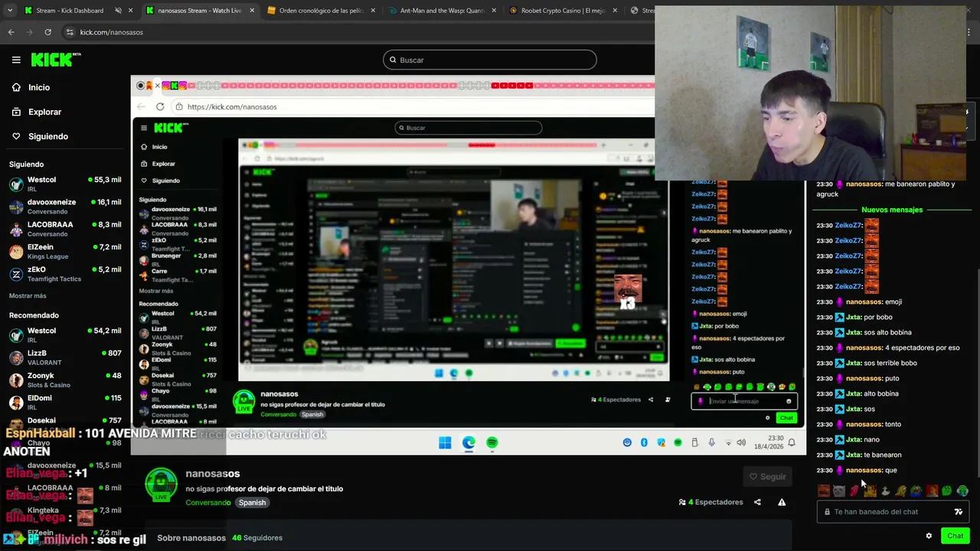Open Explorar in the sidebar
This screenshot has width=980, height=551.
[x=44, y=112]
